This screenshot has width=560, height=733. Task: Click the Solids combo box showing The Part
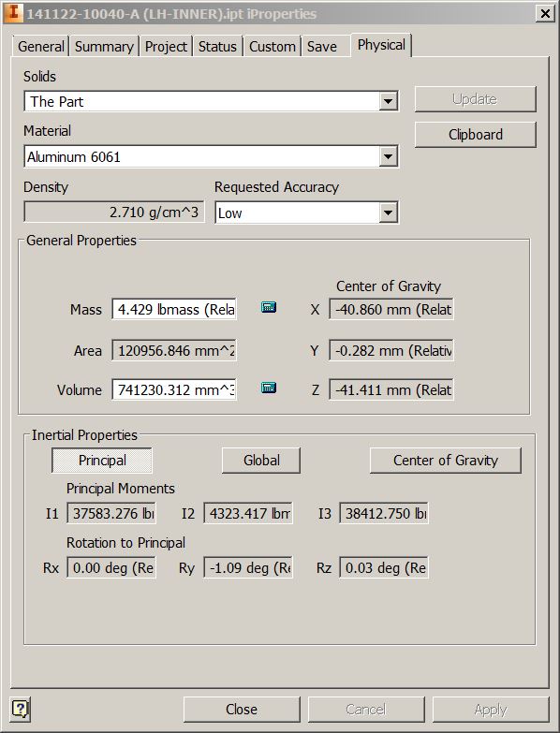[211, 101]
